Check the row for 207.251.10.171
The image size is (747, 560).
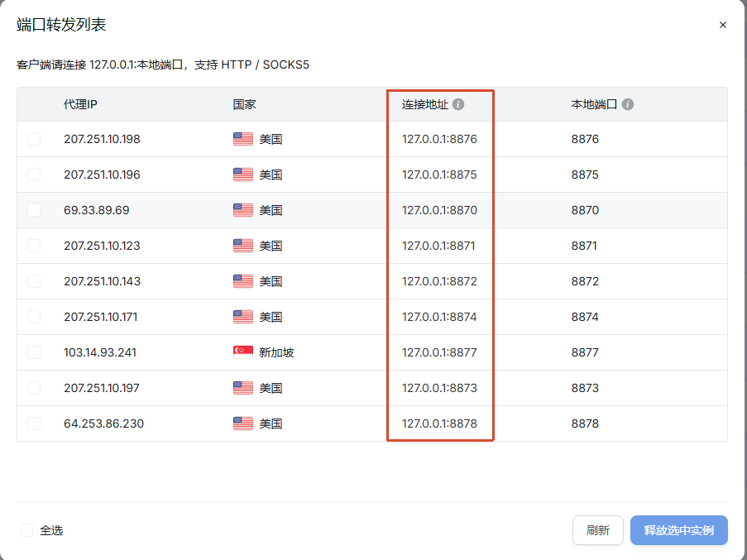[x=34, y=317]
